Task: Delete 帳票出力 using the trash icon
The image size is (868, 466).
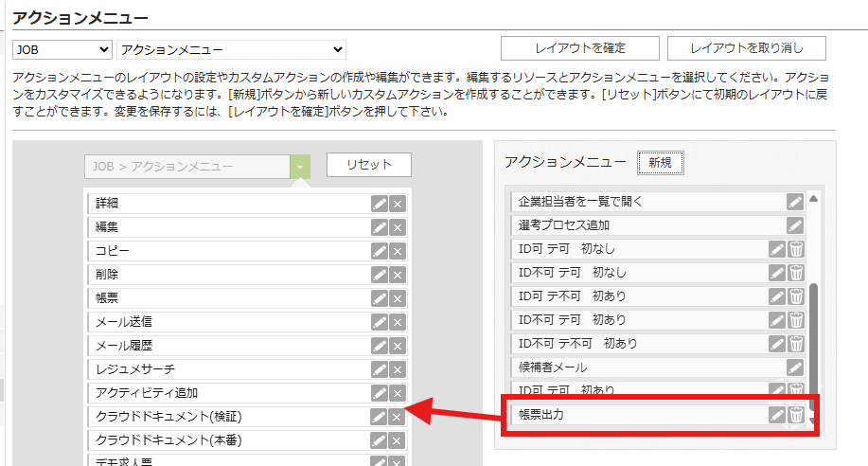Action: pyautogui.click(x=796, y=414)
